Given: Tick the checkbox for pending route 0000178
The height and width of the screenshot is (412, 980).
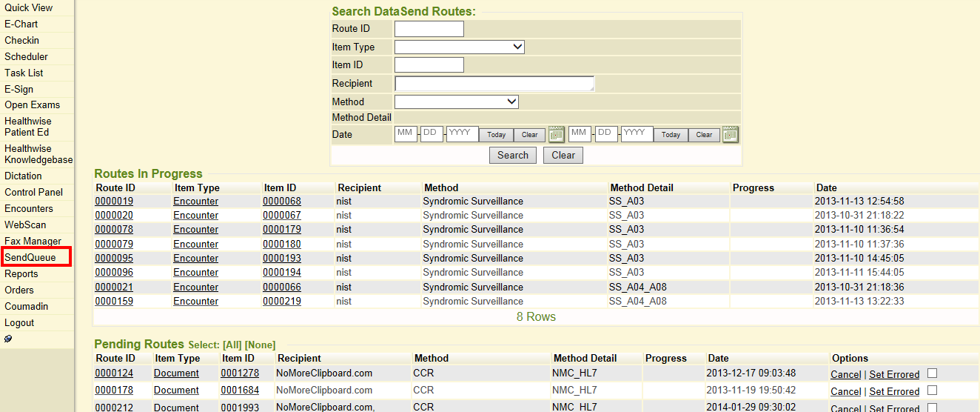Looking at the screenshot, I should (932, 391).
